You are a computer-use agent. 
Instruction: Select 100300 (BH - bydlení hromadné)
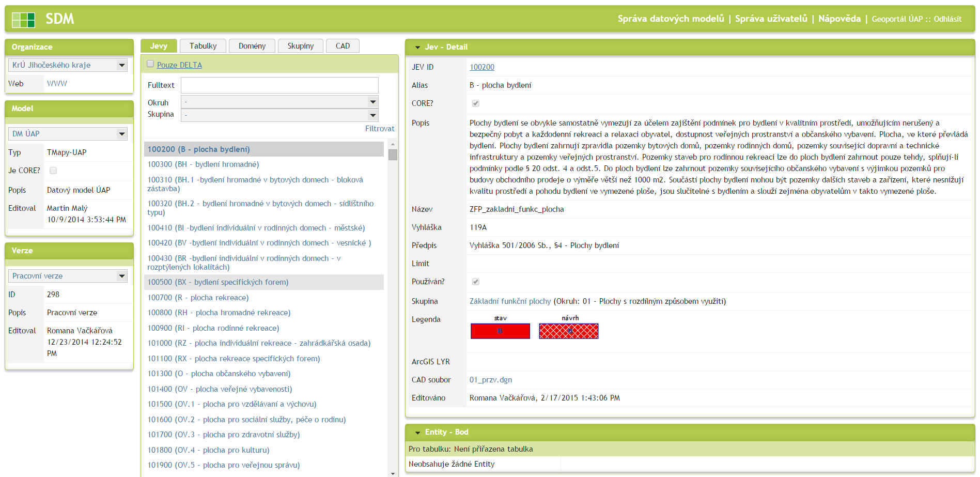pos(264,164)
